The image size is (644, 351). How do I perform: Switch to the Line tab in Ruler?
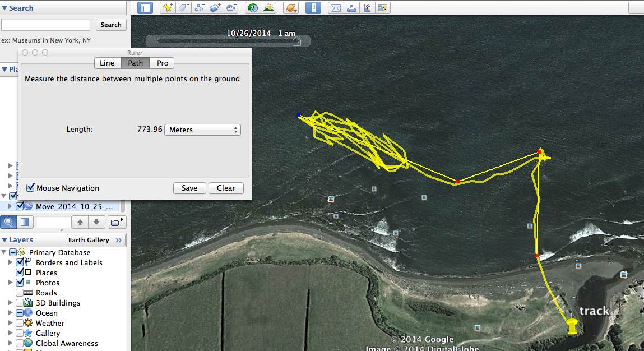coord(107,63)
